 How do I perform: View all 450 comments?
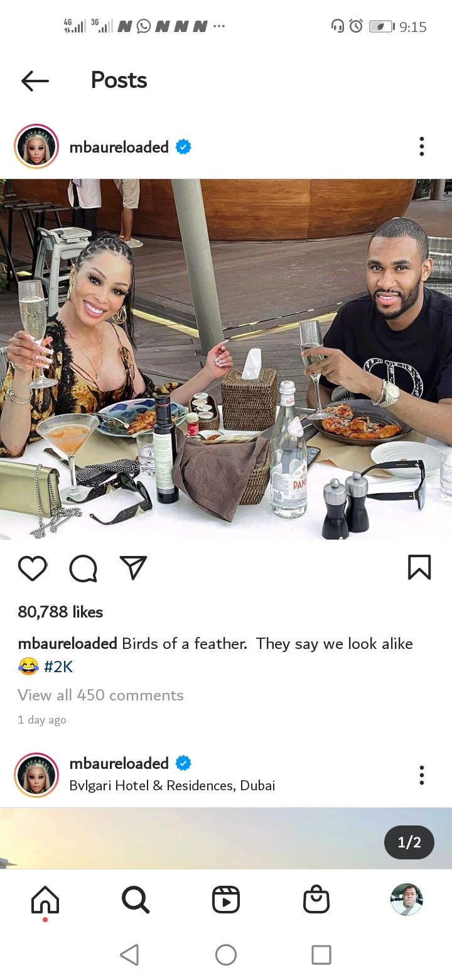[101, 695]
